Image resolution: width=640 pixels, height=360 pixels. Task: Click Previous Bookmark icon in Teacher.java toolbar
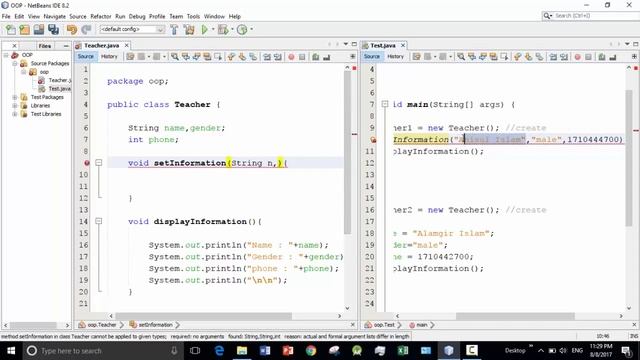231,57
